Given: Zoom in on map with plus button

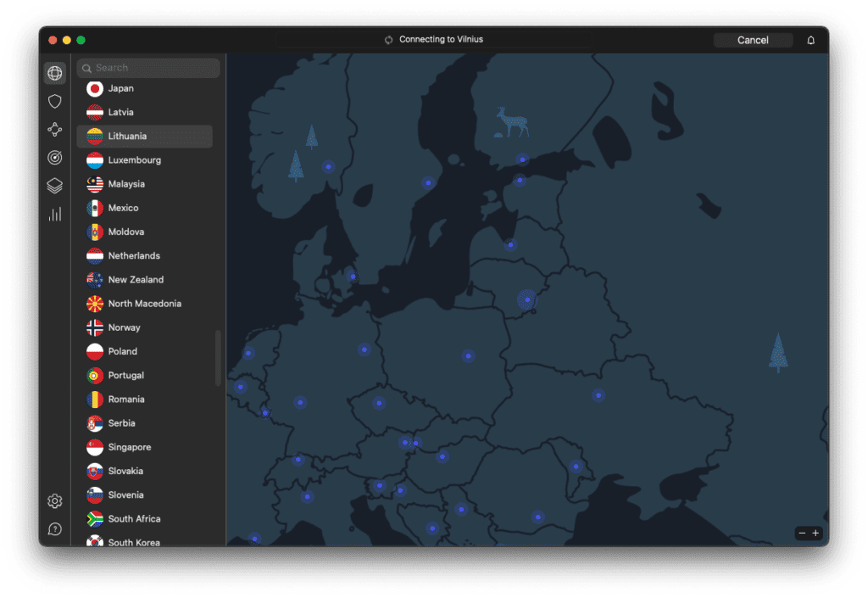Looking at the screenshot, I should click(815, 534).
